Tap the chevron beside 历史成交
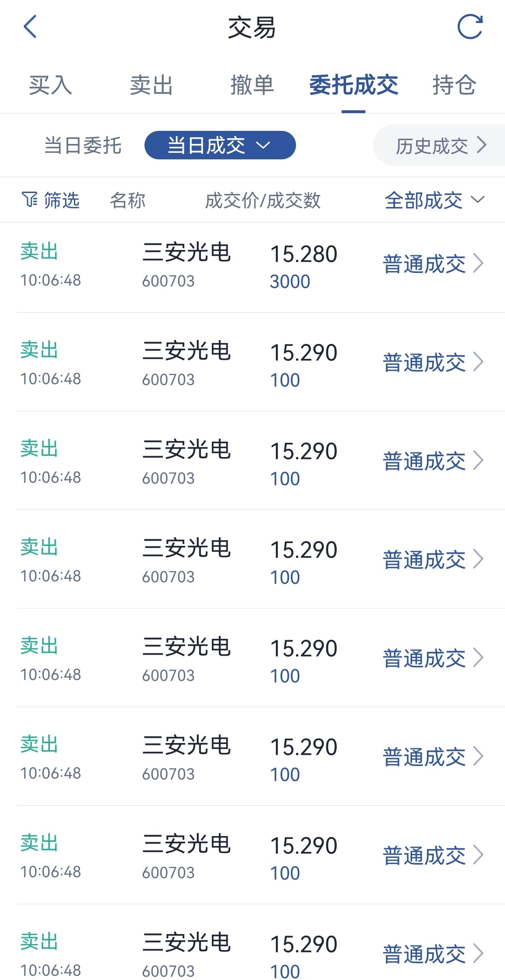Image resolution: width=505 pixels, height=980 pixels. point(482,145)
